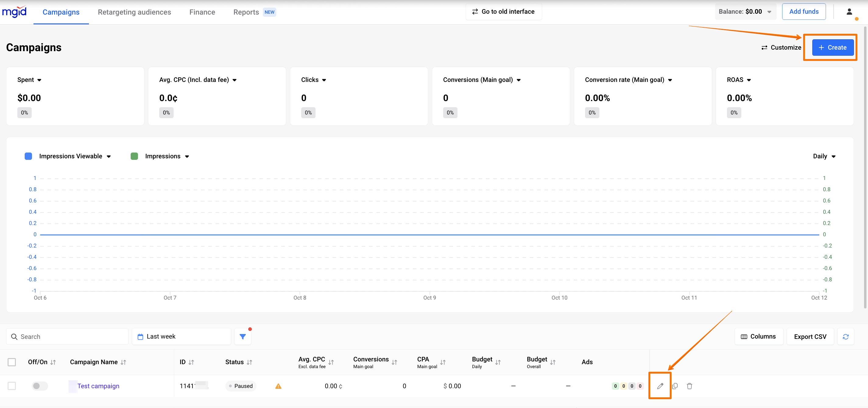Click the pencil edit icon for Test campaign
The image size is (868, 408).
(x=660, y=386)
